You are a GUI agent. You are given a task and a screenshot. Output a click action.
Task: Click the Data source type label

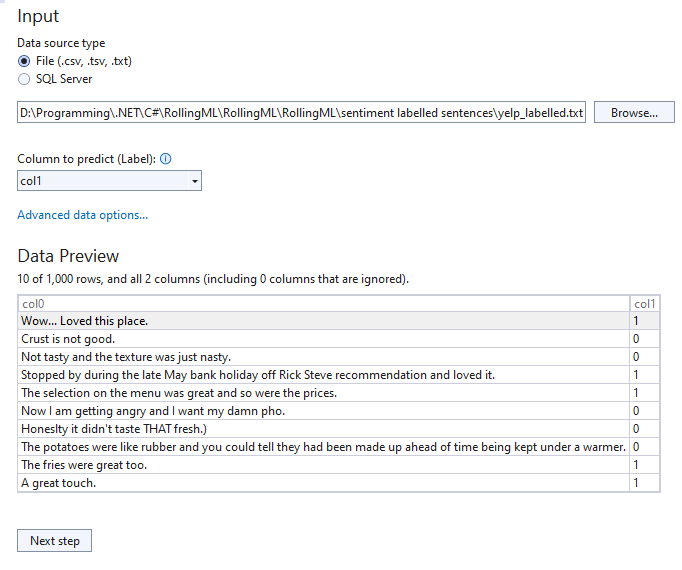[x=61, y=43]
